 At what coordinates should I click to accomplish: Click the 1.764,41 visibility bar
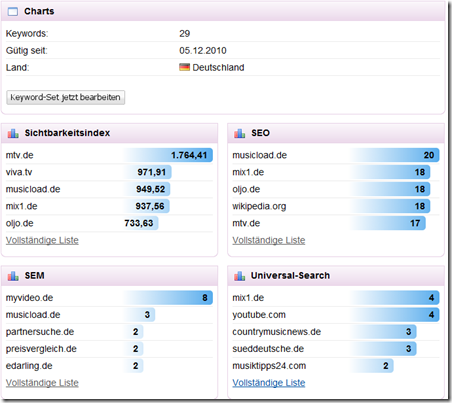click(x=168, y=155)
